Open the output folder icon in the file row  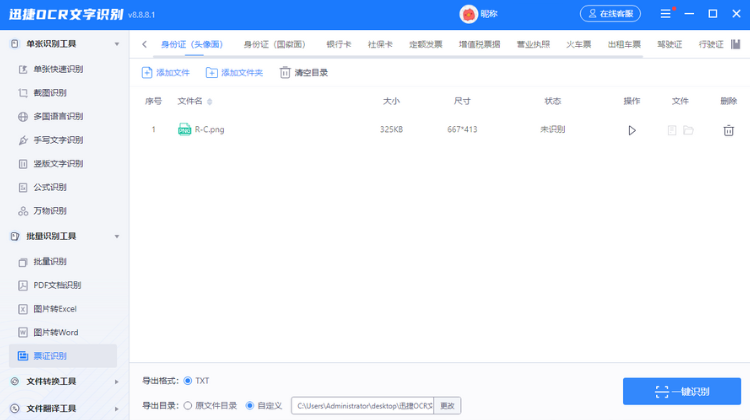[688, 130]
